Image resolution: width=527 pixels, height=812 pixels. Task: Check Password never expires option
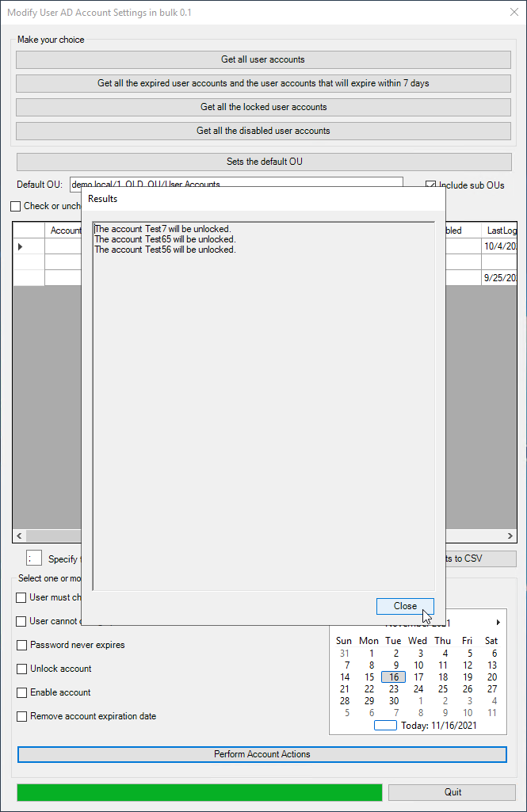tap(22, 645)
